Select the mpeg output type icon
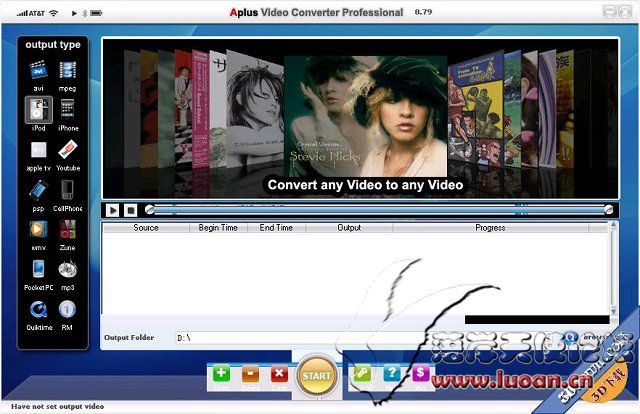This screenshot has height=414, width=640. (67, 70)
